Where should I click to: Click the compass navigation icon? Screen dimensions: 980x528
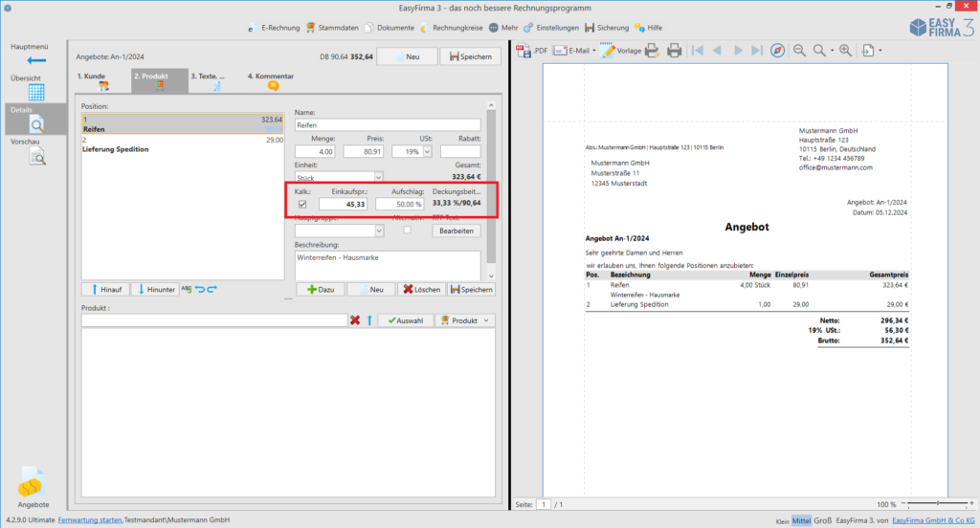[x=777, y=51]
